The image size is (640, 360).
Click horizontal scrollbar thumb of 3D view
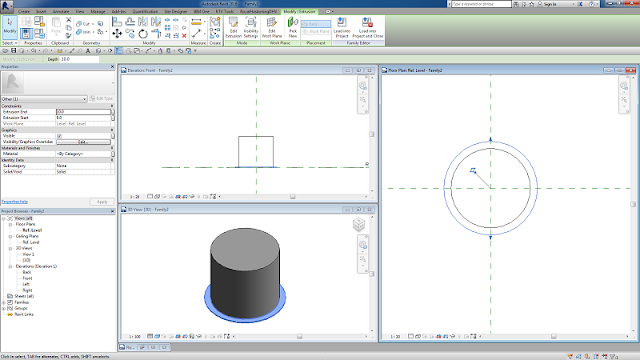pyautogui.click(x=300, y=336)
